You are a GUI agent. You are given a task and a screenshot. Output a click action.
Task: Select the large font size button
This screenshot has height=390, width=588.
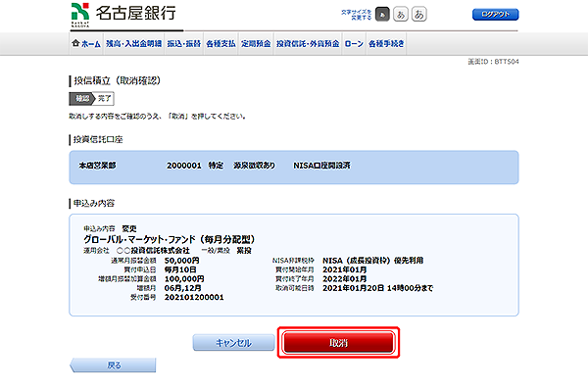[418, 15]
